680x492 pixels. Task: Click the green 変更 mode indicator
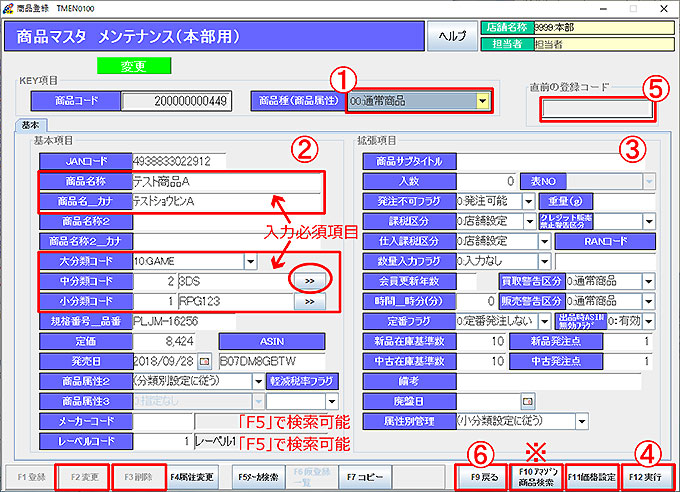pos(134,66)
